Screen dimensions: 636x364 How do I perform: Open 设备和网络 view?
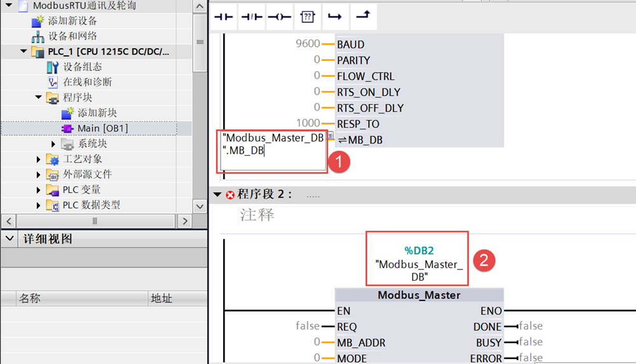point(73,36)
